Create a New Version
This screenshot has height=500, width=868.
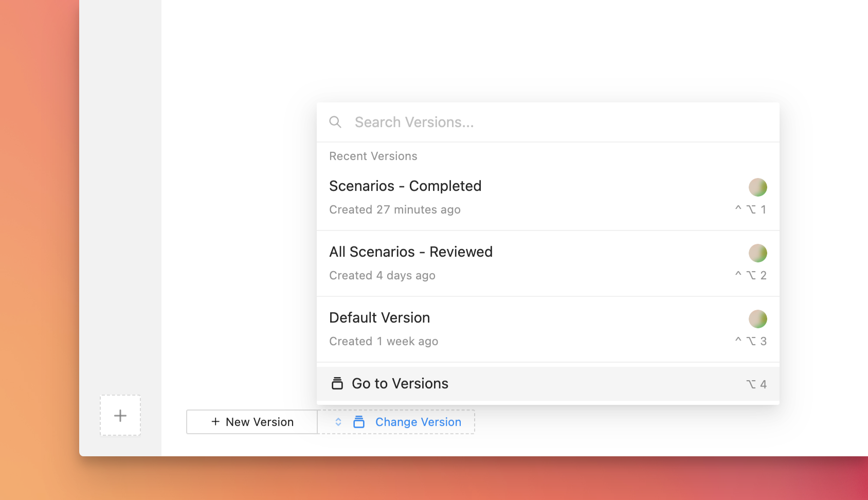[252, 422]
